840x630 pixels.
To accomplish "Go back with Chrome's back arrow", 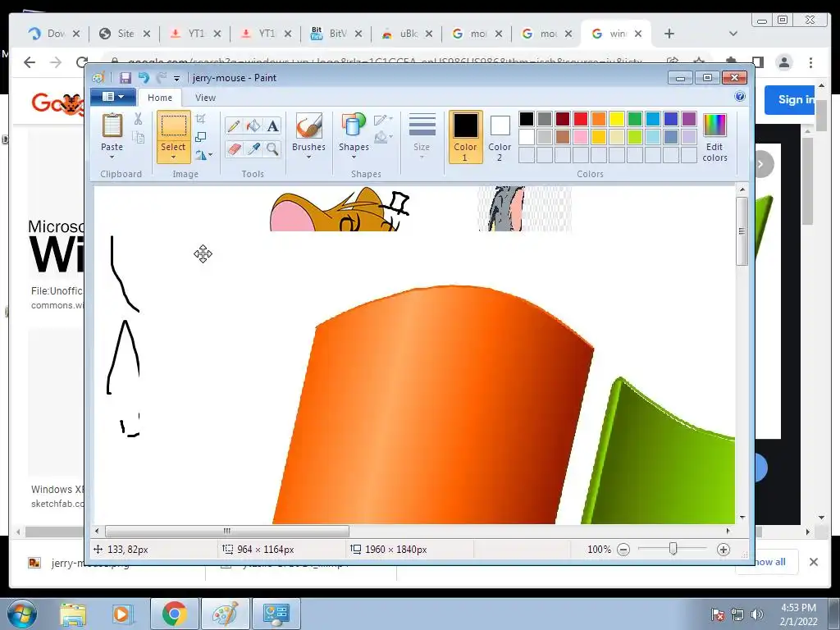I will (x=30, y=62).
